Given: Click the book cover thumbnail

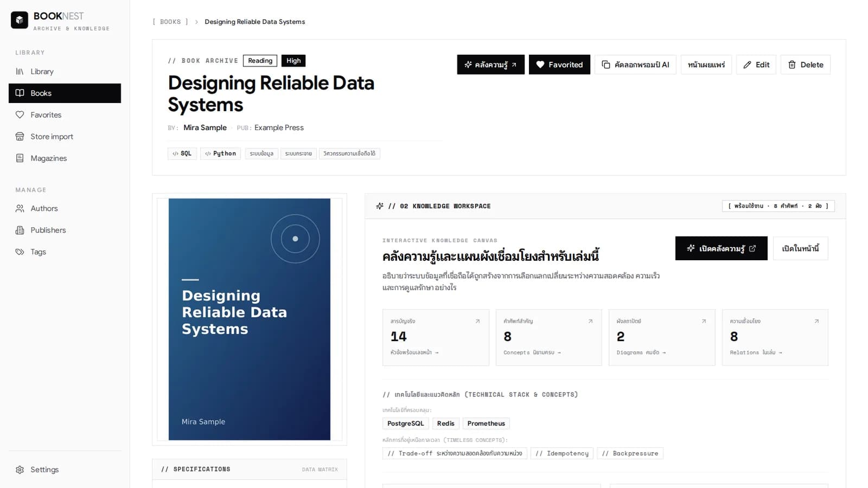Looking at the screenshot, I should pos(250,319).
